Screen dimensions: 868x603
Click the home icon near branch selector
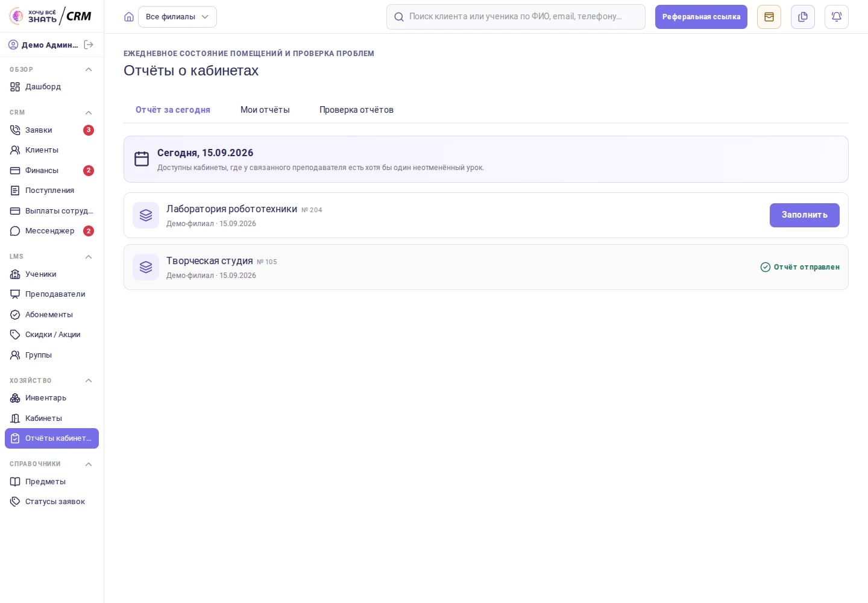click(x=129, y=17)
